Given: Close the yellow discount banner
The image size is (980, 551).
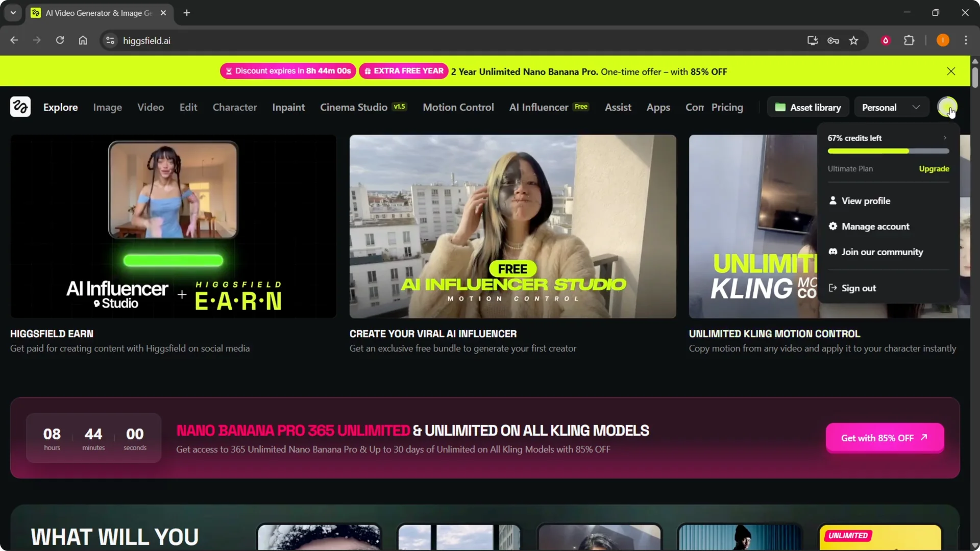Looking at the screenshot, I should (951, 71).
